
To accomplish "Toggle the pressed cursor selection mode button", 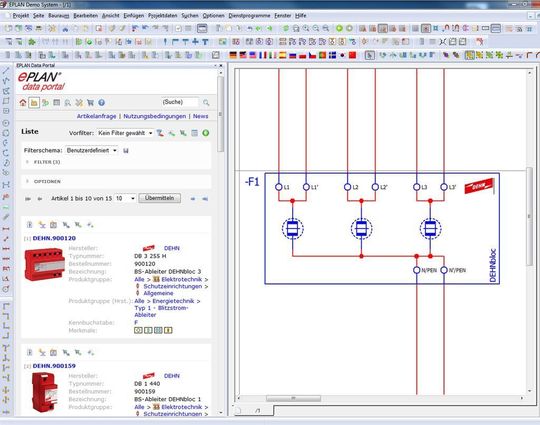I will pyautogui.click(x=370, y=55).
